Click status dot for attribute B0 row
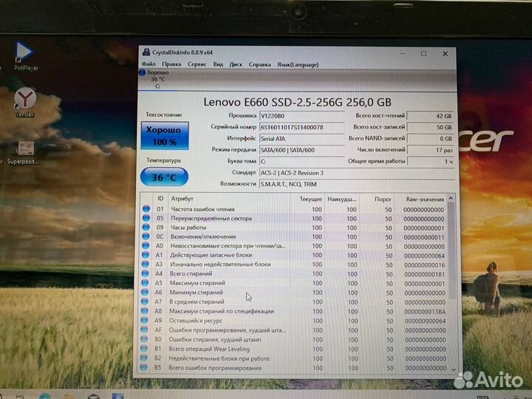The image size is (532, 399). (x=144, y=339)
